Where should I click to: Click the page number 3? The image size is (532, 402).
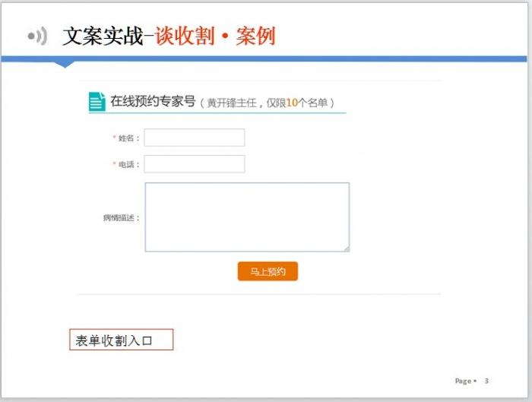(486, 381)
